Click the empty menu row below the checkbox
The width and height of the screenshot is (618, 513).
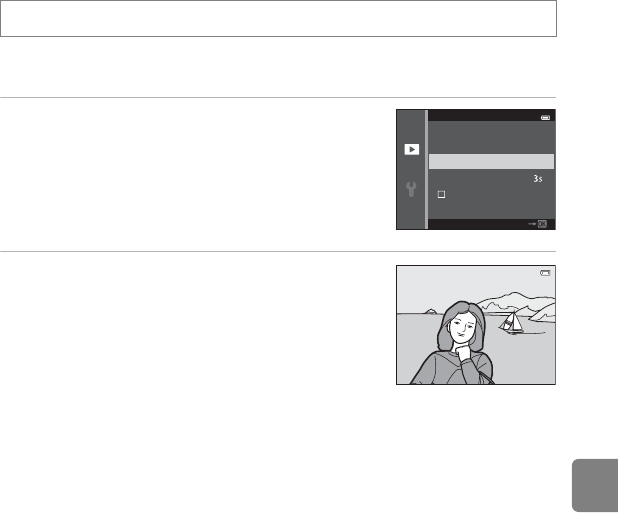tap(491, 210)
